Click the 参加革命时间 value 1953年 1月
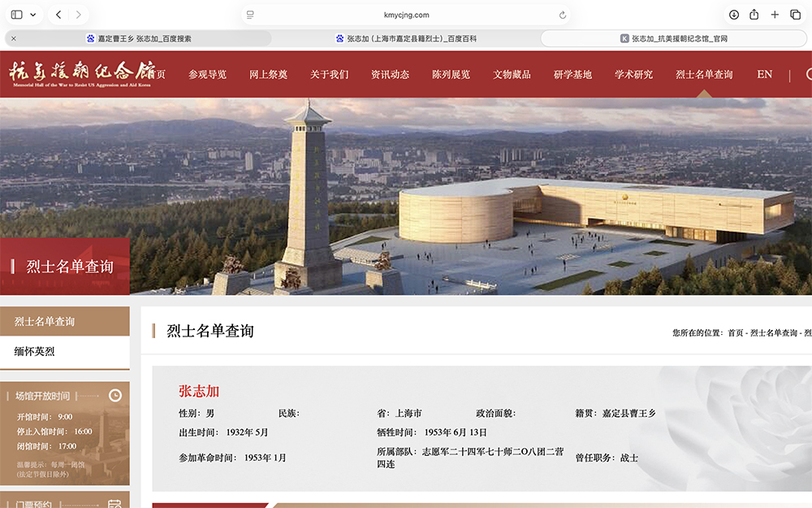812x508 pixels. click(x=266, y=458)
